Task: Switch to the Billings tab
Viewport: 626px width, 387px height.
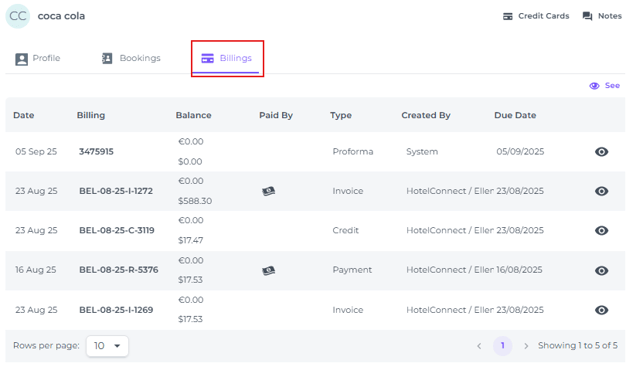Action: click(x=227, y=58)
